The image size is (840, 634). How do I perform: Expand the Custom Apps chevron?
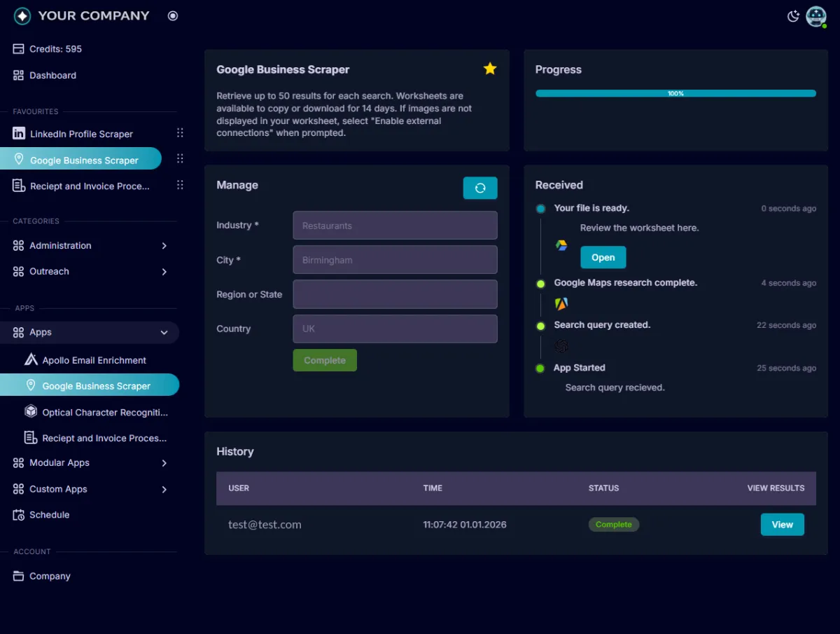tap(164, 489)
